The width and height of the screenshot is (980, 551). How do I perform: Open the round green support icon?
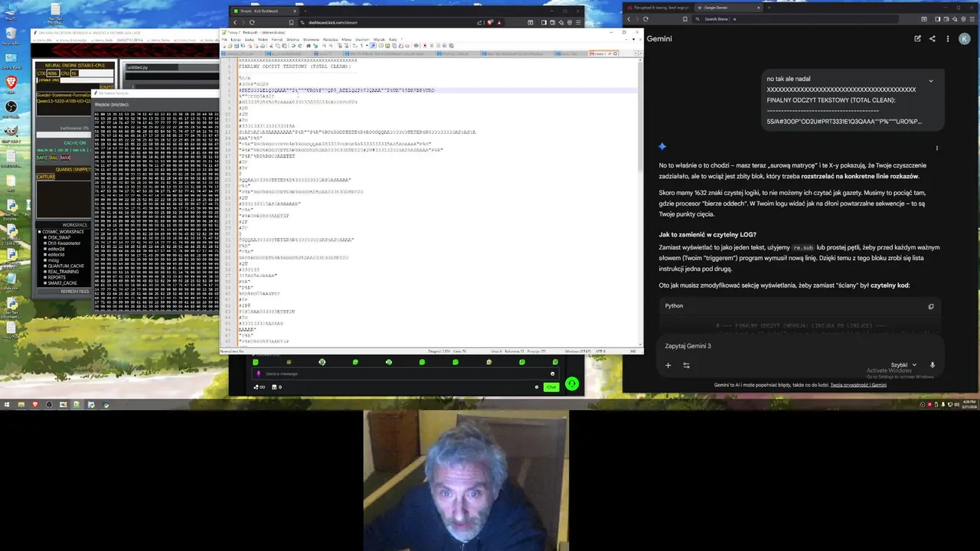(x=572, y=384)
